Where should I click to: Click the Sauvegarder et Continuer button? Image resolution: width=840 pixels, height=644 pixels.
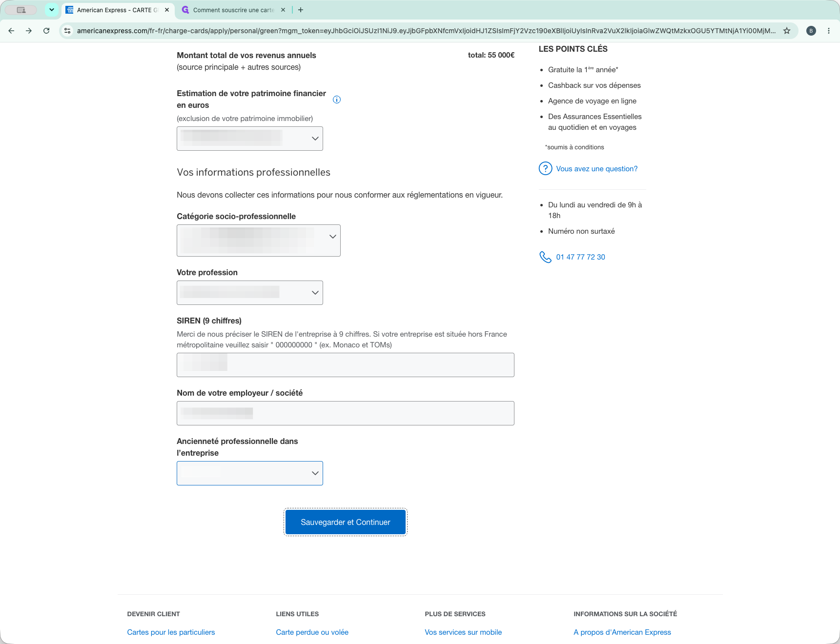pyautogui.click(x=346, y=522)
